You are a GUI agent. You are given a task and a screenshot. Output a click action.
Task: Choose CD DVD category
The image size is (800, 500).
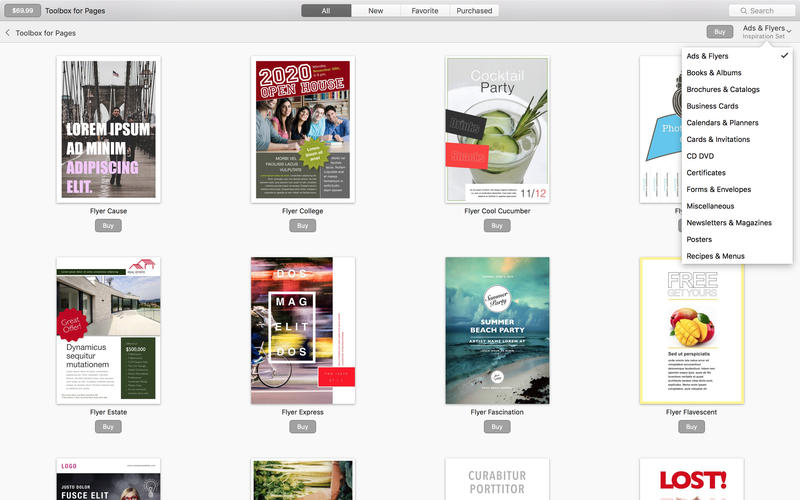point(737,156)
